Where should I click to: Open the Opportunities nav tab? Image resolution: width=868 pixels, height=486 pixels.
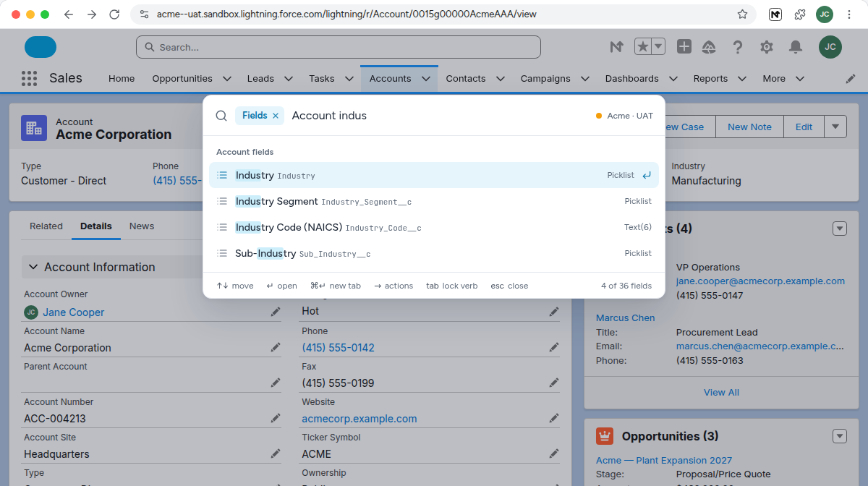click(x=182, y=78)
